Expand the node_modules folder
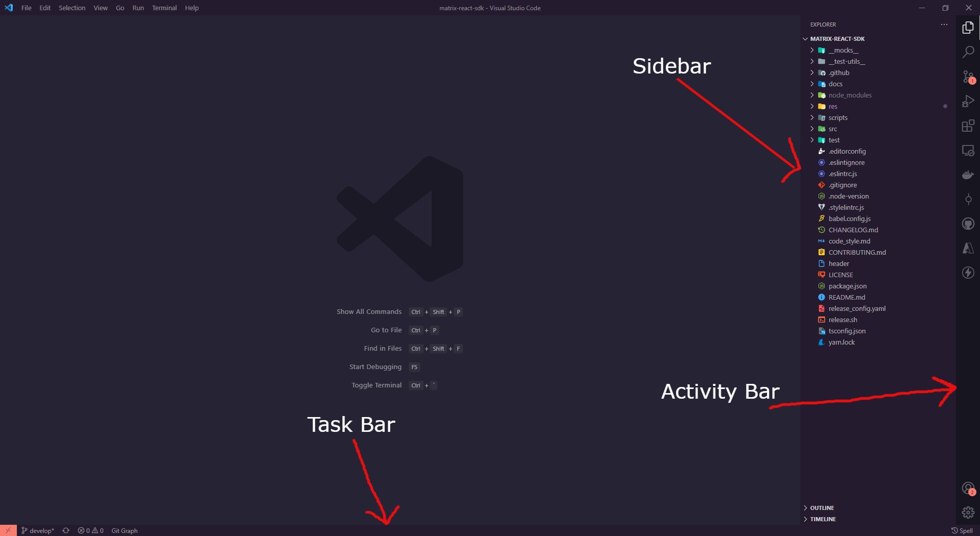This screenshot has width=980, height=536. click(x=878, y=95)
